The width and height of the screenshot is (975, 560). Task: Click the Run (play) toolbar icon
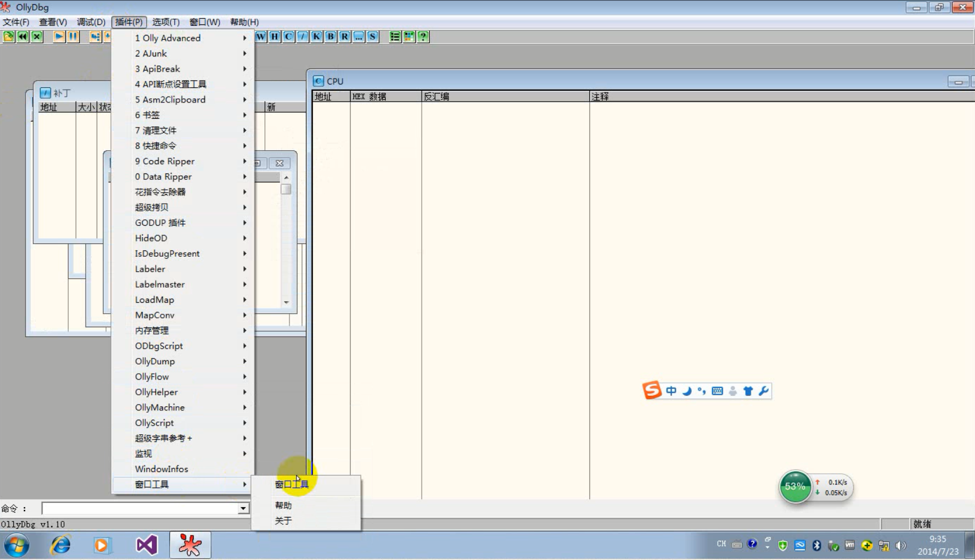59,37
